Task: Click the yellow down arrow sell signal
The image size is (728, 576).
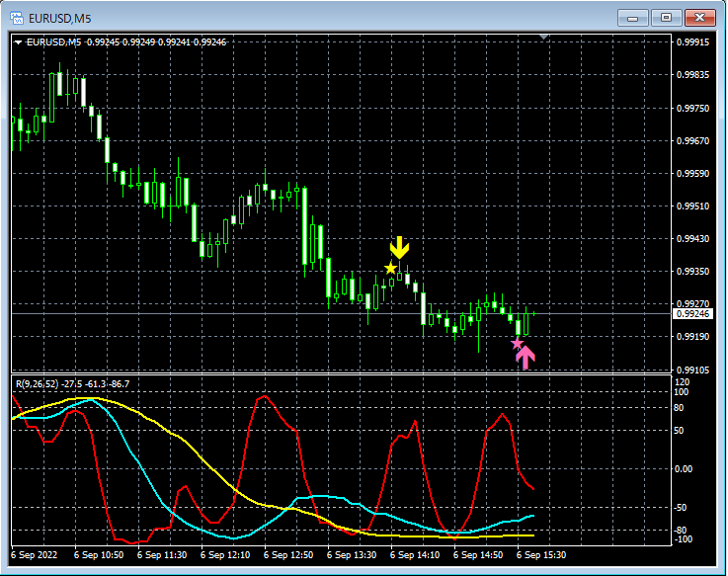Action: [399, 248]
